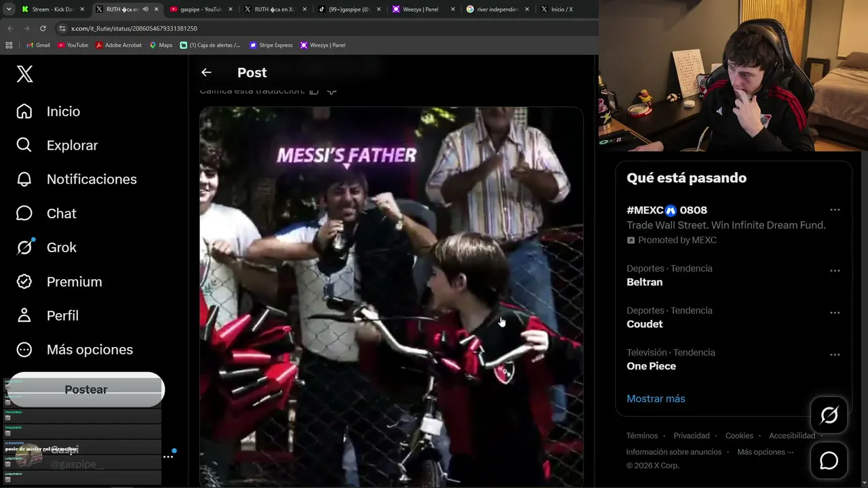Reload the page

pos(43,28)
